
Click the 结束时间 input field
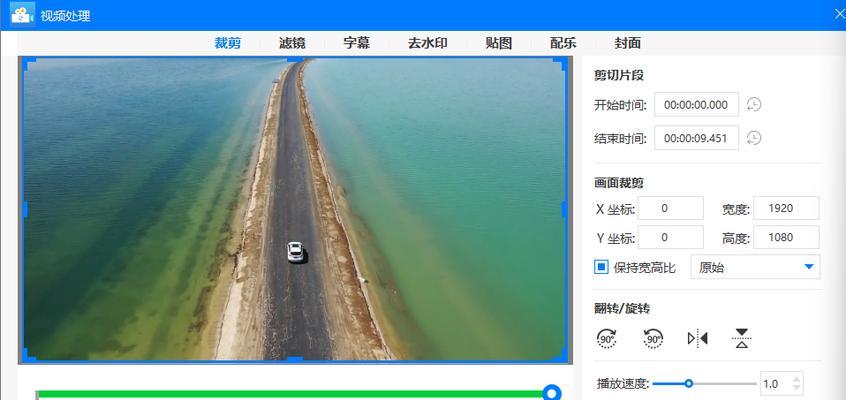[696, 138]
